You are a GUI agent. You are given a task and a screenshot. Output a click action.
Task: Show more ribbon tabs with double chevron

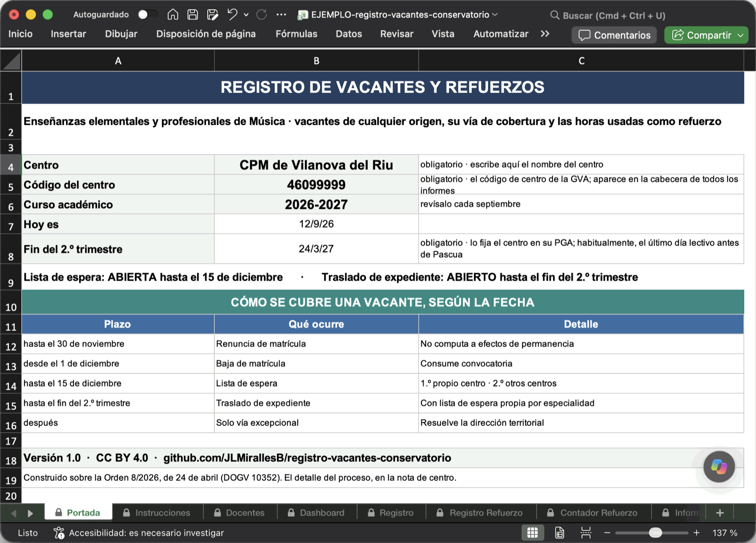tap(545, 34)
